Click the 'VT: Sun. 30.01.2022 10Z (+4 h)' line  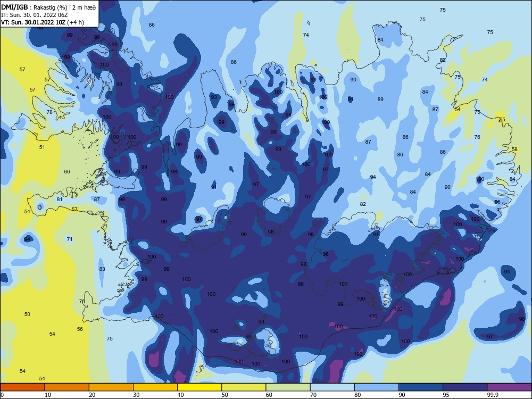43,22
